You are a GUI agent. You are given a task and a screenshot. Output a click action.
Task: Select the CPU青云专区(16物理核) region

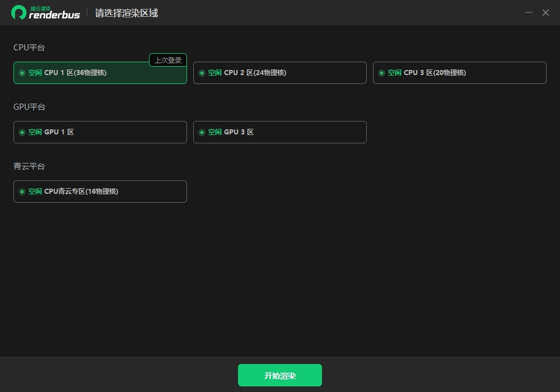pyautogui.click(x=100, y=192)
